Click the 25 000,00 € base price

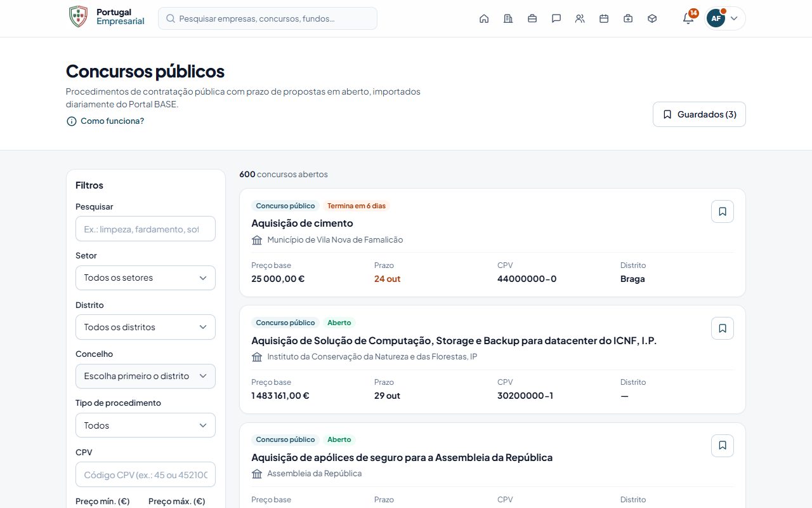pyautogui.click(x=278, y=279)
